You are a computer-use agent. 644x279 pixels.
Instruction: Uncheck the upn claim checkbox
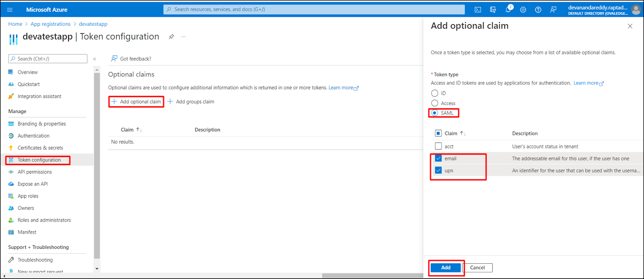click(x=438, y=171)
